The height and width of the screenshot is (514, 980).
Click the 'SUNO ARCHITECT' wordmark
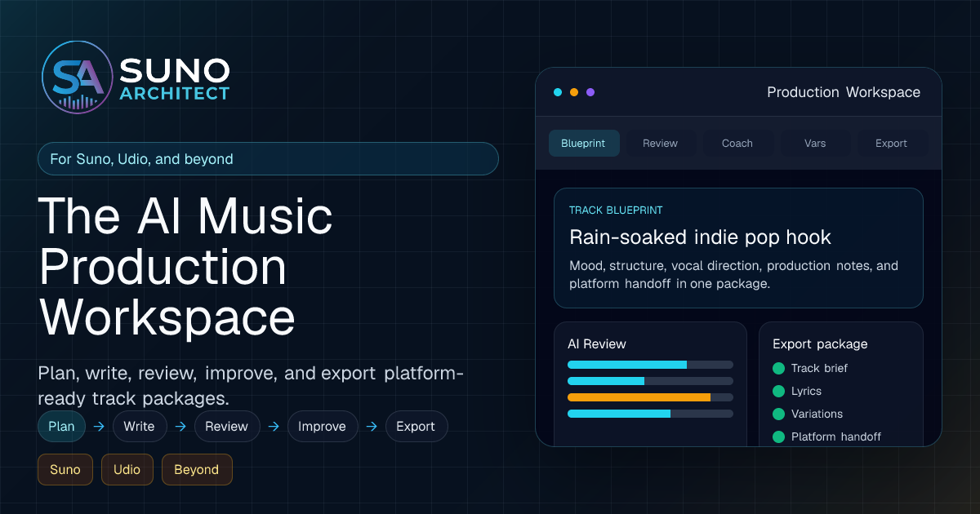pos(175,79)
